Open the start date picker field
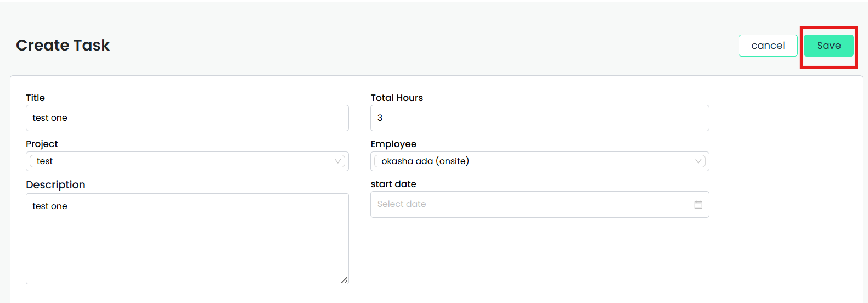 pyautogui.click(x=539, y=204)
